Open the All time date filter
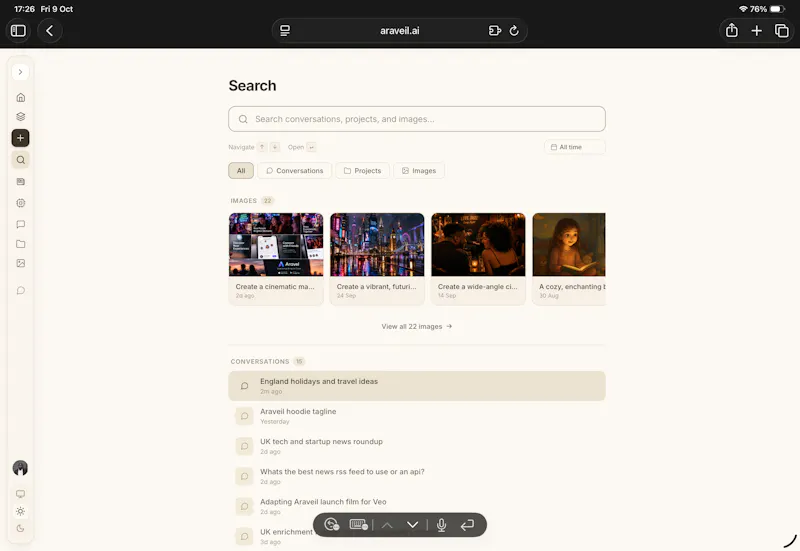The height and width of the screenshot is (551, 800). click(x=574, y=147)
